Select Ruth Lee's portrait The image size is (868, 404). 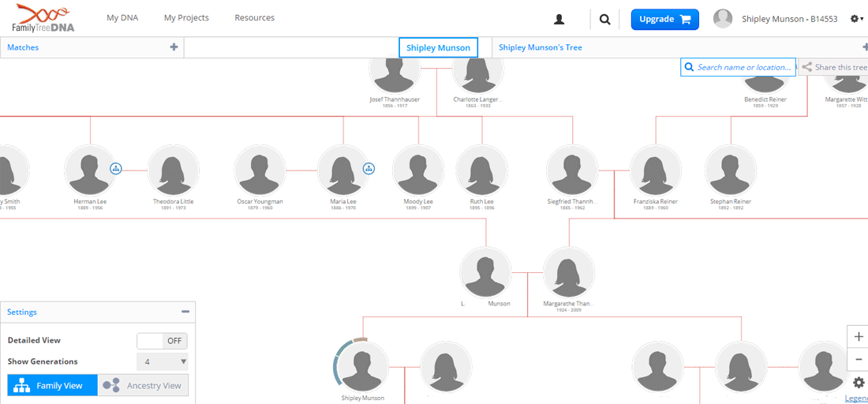tap(481, 170)
